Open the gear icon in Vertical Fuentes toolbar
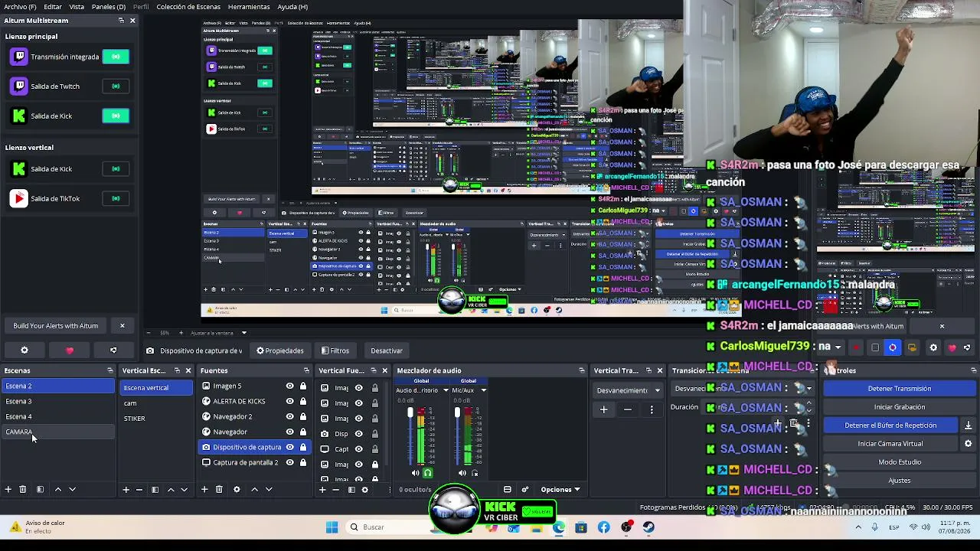This screenshot has height=551, width=980. 364,489
